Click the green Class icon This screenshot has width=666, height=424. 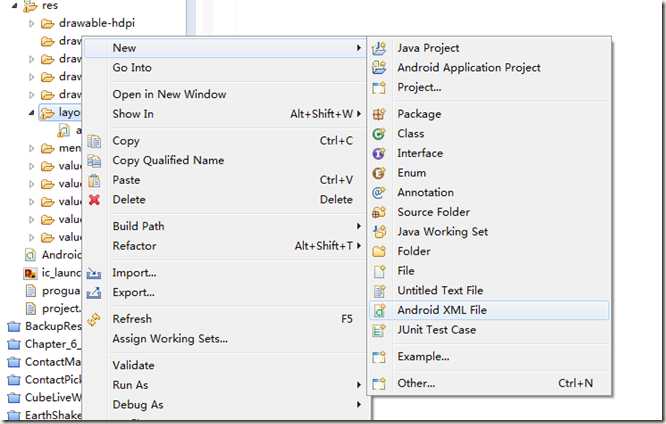(379, 134)
